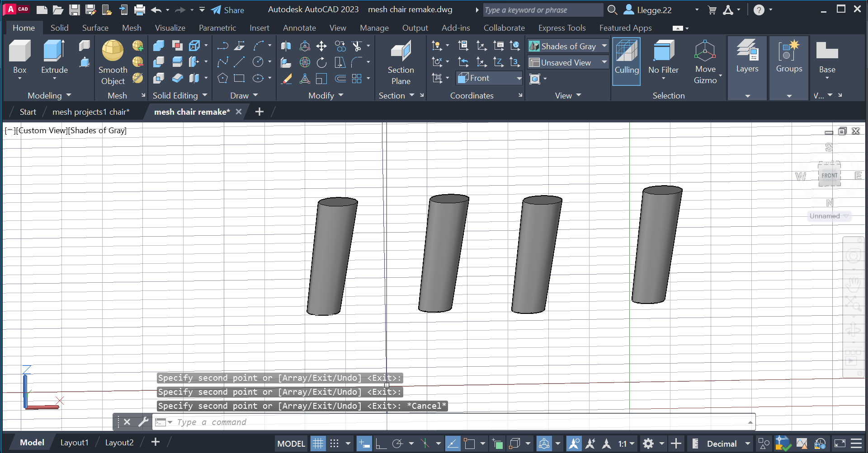Close the mesh chair remake tab
The image size is (868, 453).
pos(239,112)
